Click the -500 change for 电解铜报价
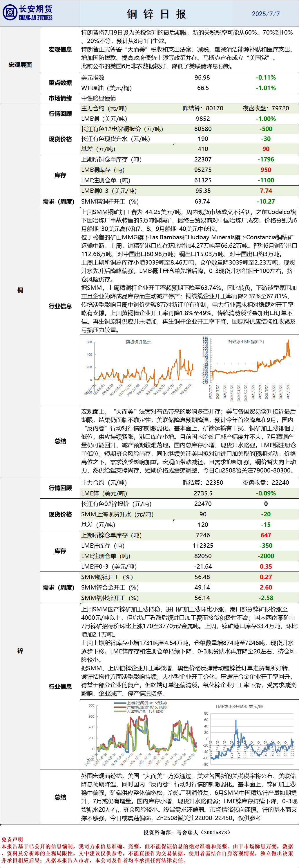 pyautogui.click(x=266, y=129)
